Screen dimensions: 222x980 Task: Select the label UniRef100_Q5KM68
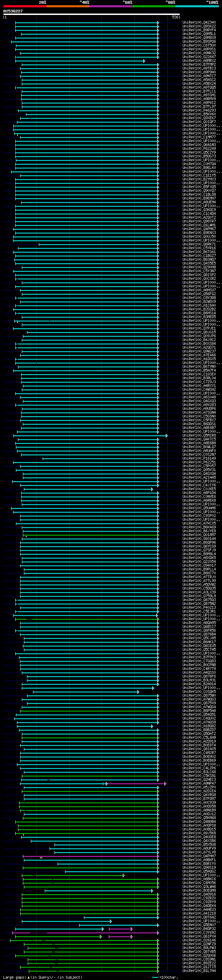tap(199, 818)
